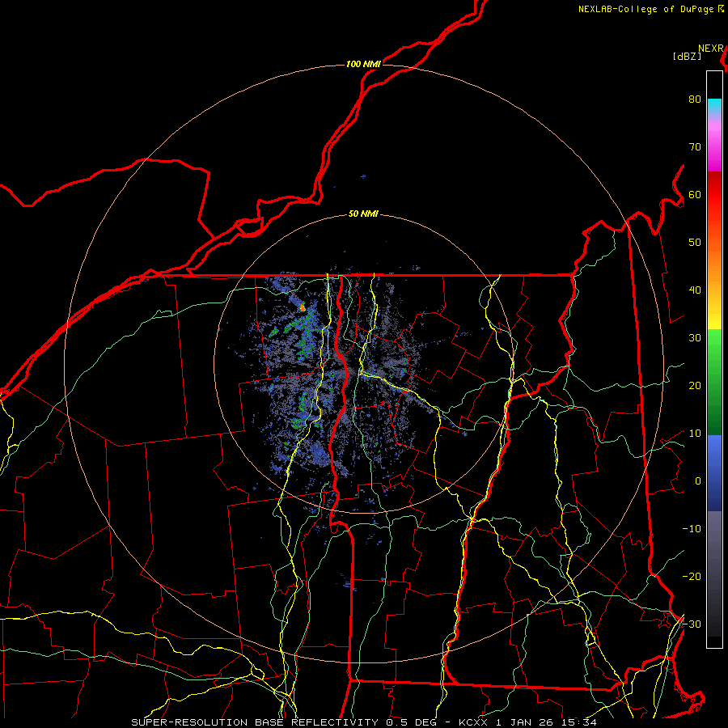This screenshot has height=728, width=728.
Task: Click the 30 value on dBZ scale
Action: tap(695, 338)
